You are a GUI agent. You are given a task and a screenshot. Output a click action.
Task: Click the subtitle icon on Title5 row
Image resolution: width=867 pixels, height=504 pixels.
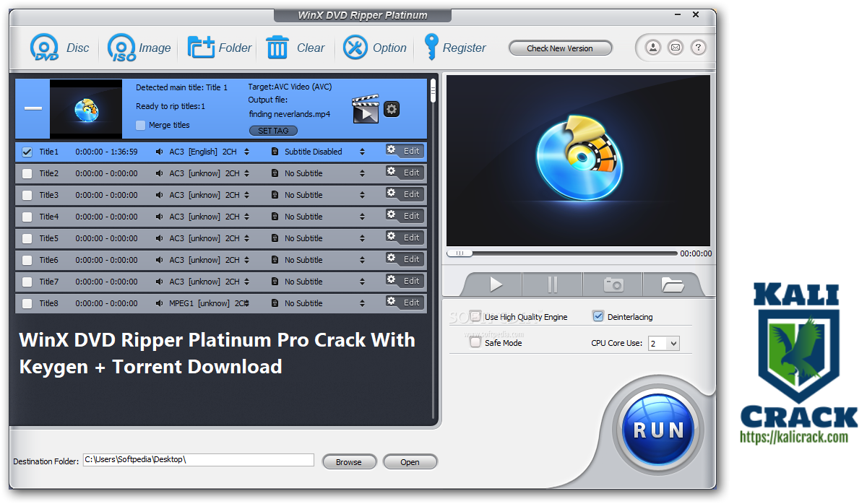point(275,238)
